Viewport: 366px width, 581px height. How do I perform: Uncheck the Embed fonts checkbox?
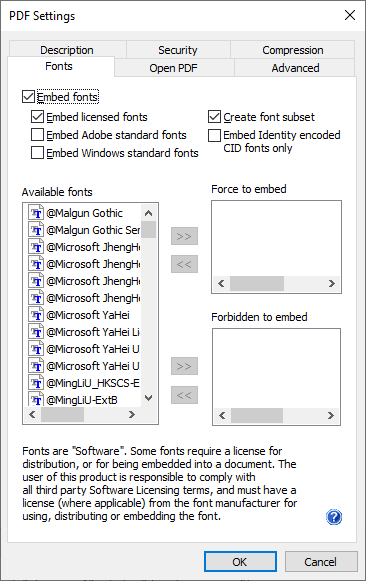(29, 97)
